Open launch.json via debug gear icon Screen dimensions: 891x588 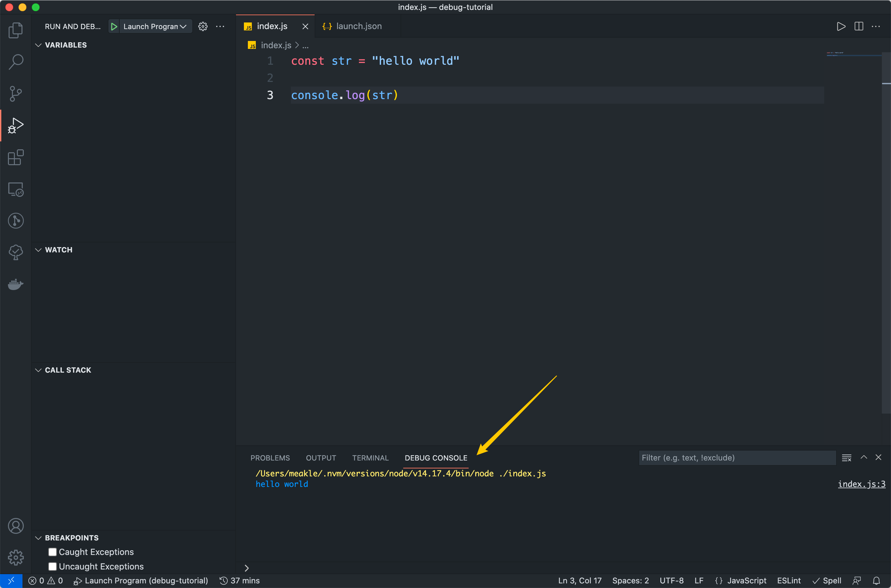[x=203, y=27]
